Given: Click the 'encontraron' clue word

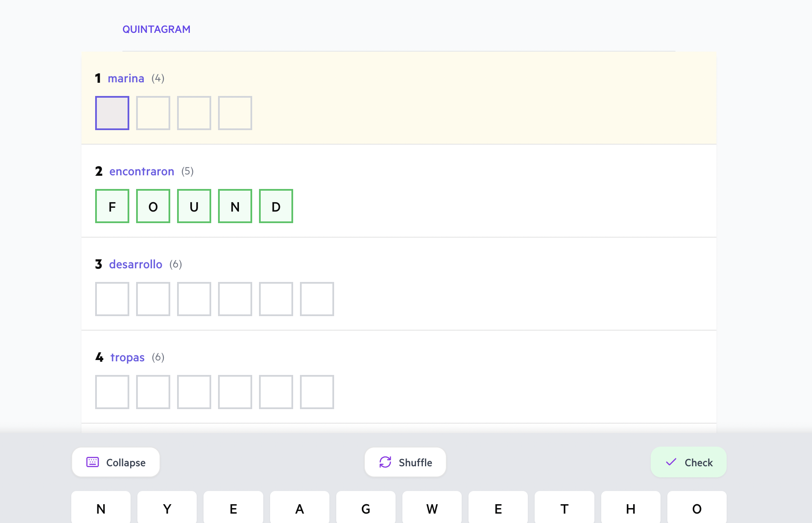Looking at the screenshot, I should (142, 171).
